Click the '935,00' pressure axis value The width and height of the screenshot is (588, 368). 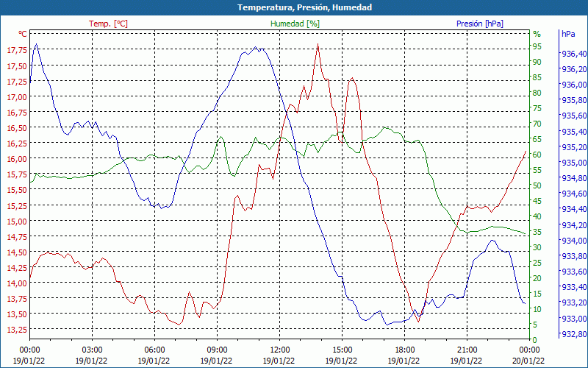click(x=574, y=163)
